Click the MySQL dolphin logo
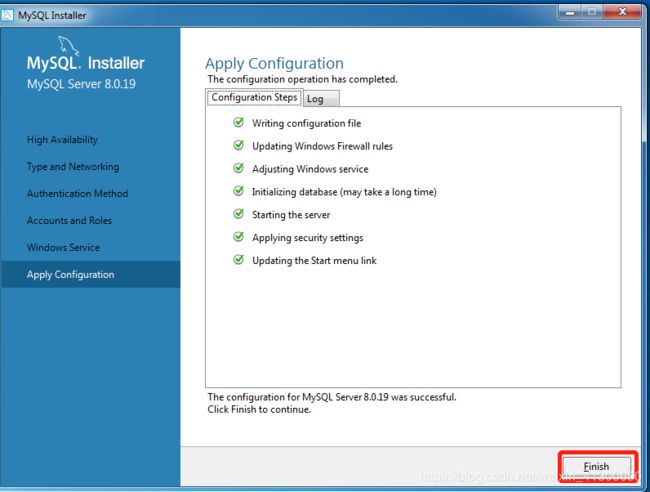 68,46
